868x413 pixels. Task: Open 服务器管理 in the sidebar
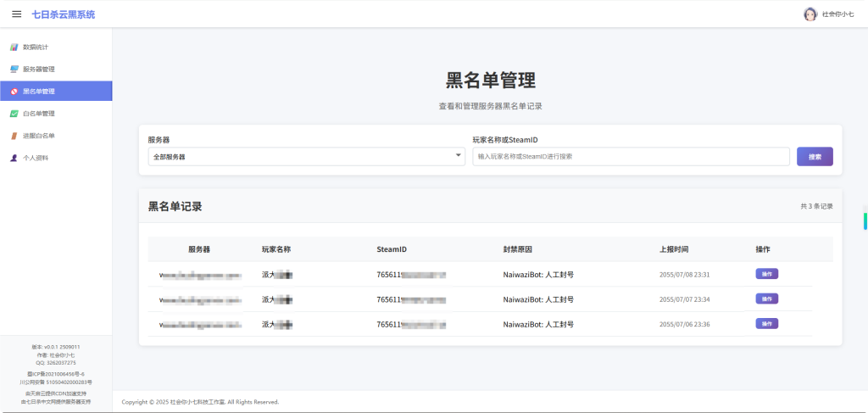point(56,70)
